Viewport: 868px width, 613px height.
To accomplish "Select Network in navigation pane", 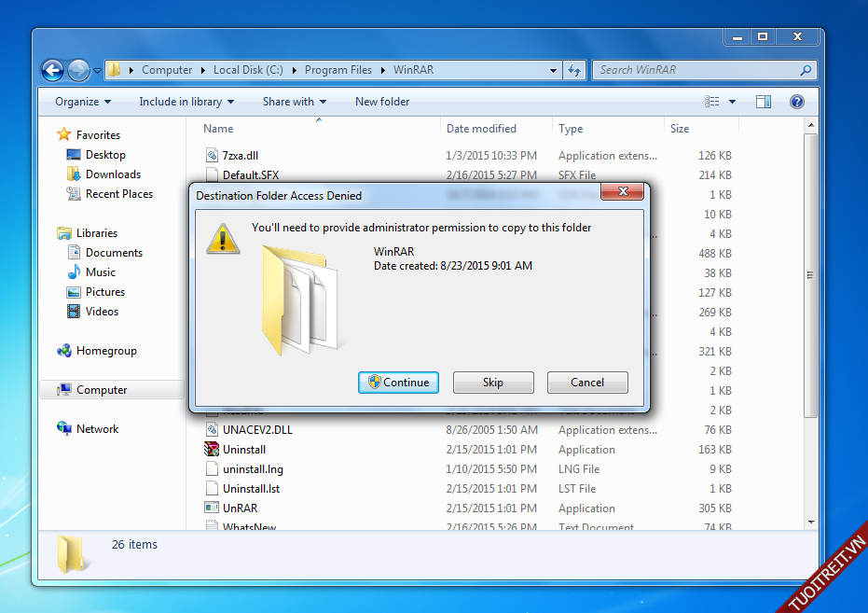I will [x=97, y=428].
